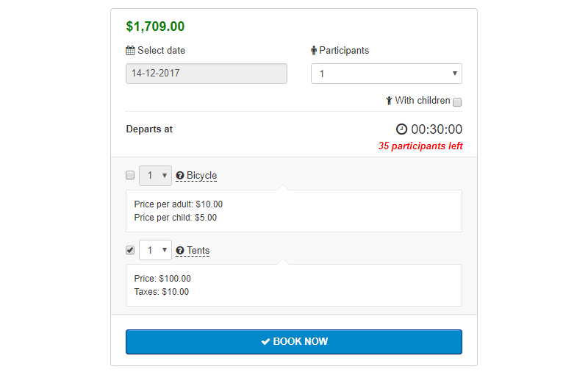Click the $1,709.00 total price
Screen dimensions: 588x375
click(155, 26)
